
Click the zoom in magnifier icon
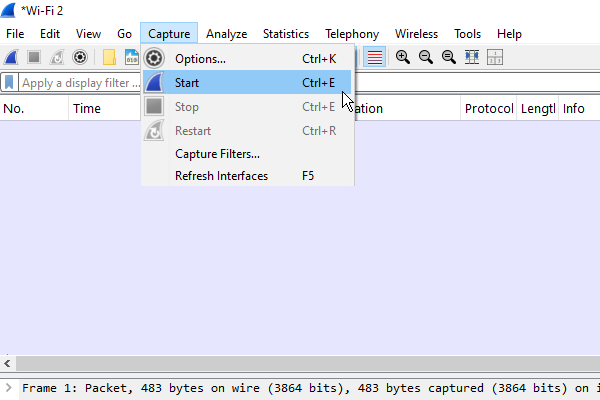click(x=403, y=57)
